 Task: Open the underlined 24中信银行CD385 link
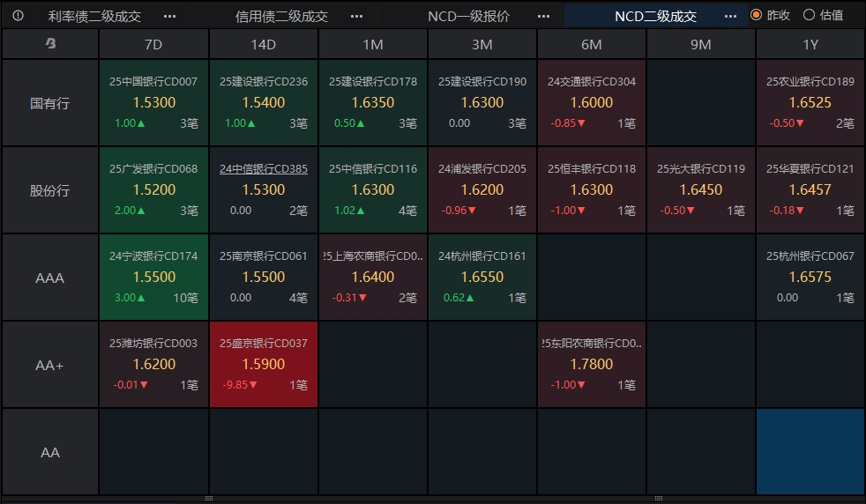tap(264, 169)
